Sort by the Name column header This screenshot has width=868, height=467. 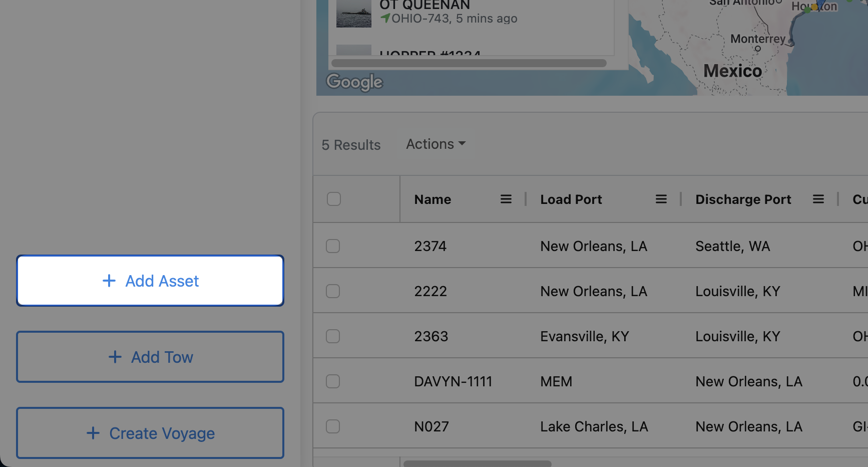click(432, 199)
